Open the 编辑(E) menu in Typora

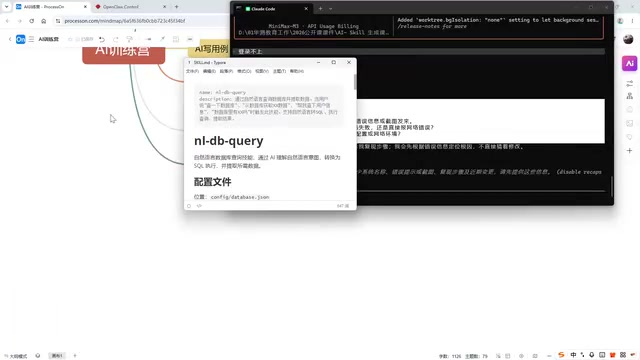pyautogui.click(x=209, y=71)
